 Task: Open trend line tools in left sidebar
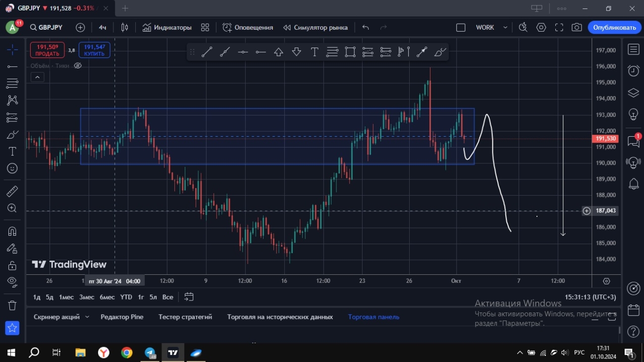(12, 66)
